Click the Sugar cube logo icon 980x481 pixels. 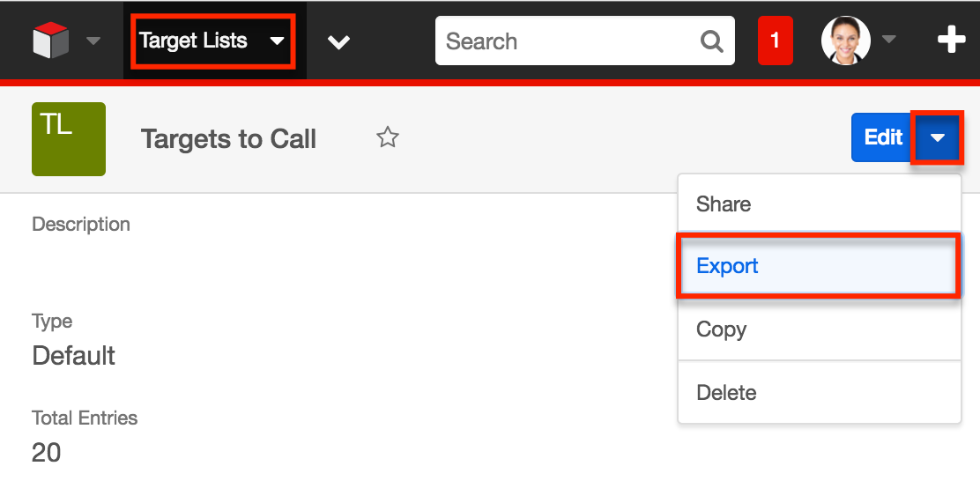click(x=50, y=41)
